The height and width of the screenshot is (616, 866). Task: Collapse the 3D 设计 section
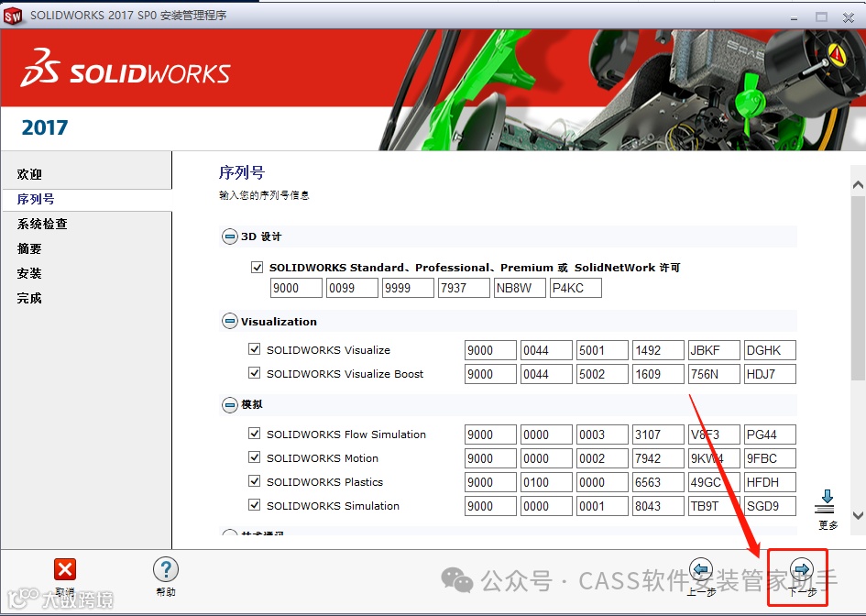[x=230, y=236]
